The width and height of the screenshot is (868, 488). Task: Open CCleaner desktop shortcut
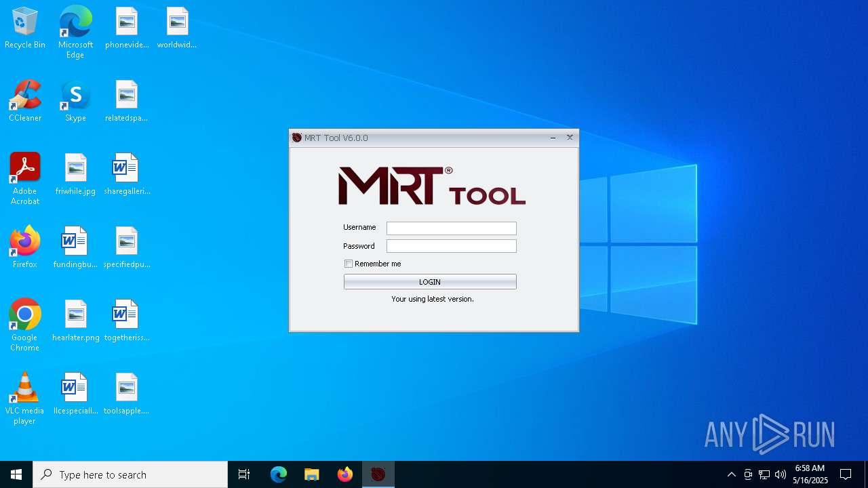[25, 102]
